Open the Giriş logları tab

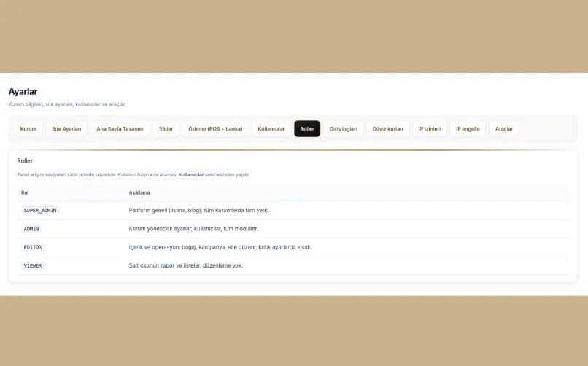coord(343,129)
